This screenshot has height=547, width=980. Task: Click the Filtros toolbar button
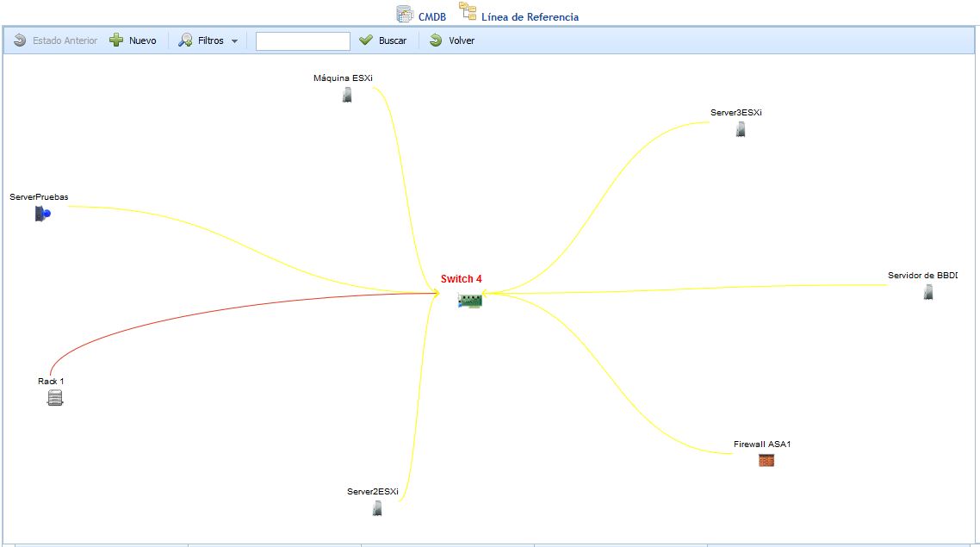202,40
